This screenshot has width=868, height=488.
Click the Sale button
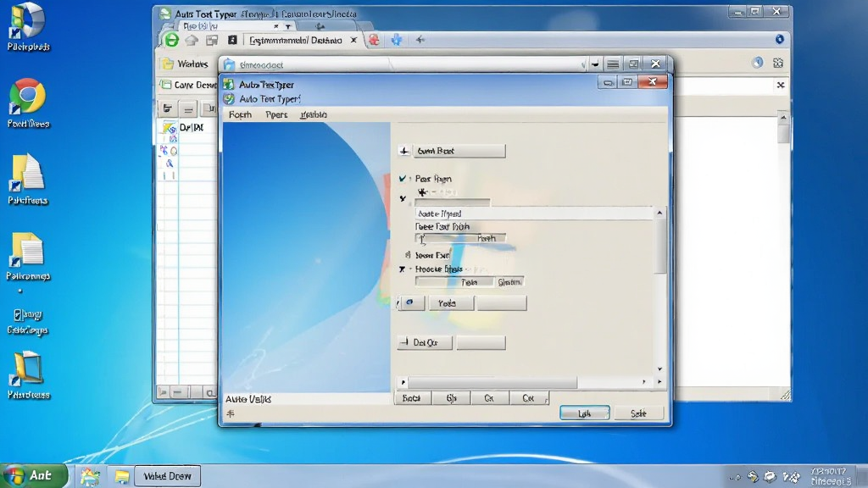638,413
